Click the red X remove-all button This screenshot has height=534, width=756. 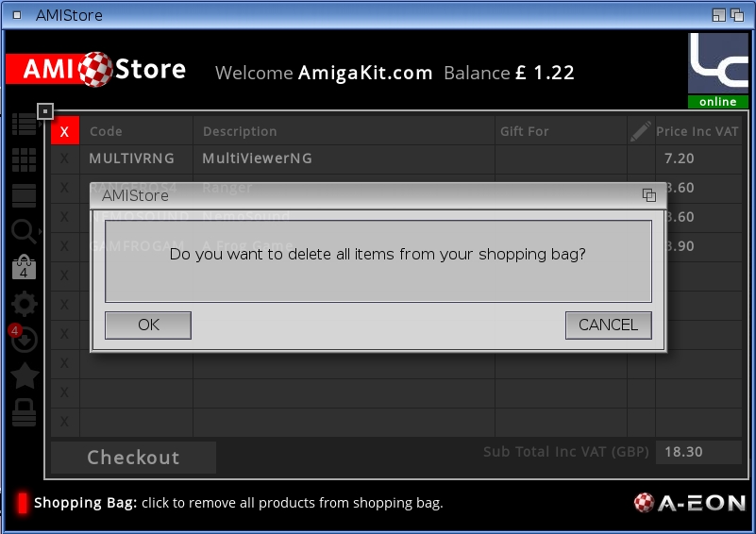pyautogui.click(x=64, y=131)
